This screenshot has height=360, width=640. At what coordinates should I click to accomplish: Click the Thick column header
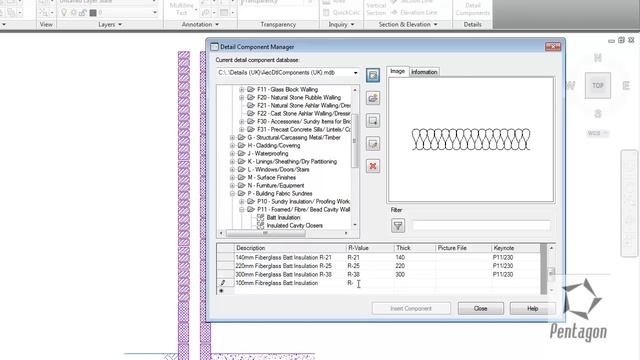tap(415, 248)
